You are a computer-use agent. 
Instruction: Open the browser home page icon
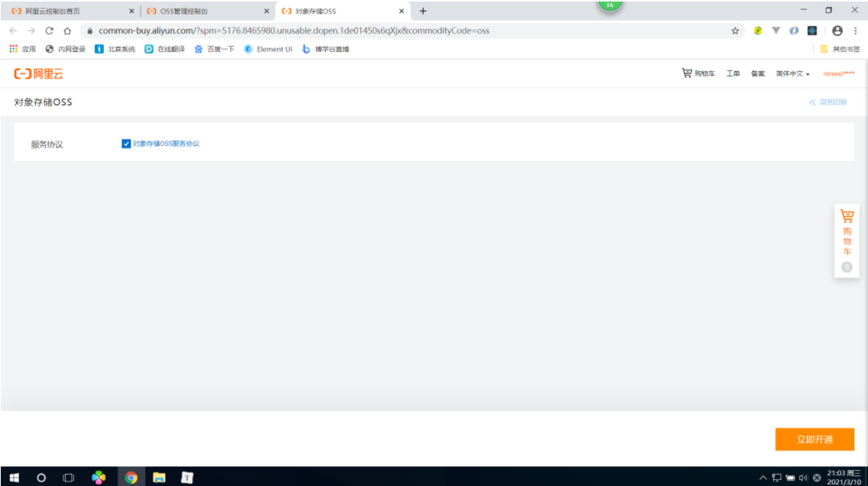point(67,31)
